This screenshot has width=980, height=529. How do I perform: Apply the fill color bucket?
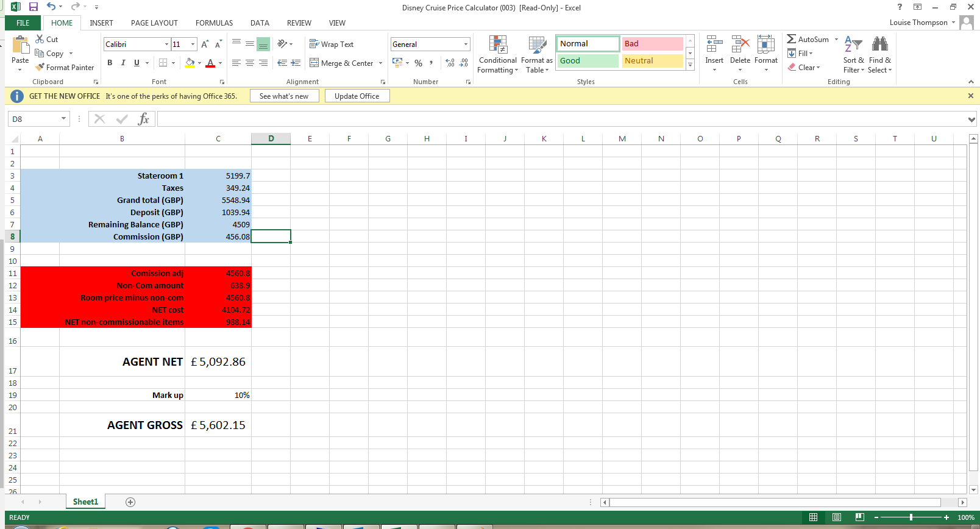(190, 63)
